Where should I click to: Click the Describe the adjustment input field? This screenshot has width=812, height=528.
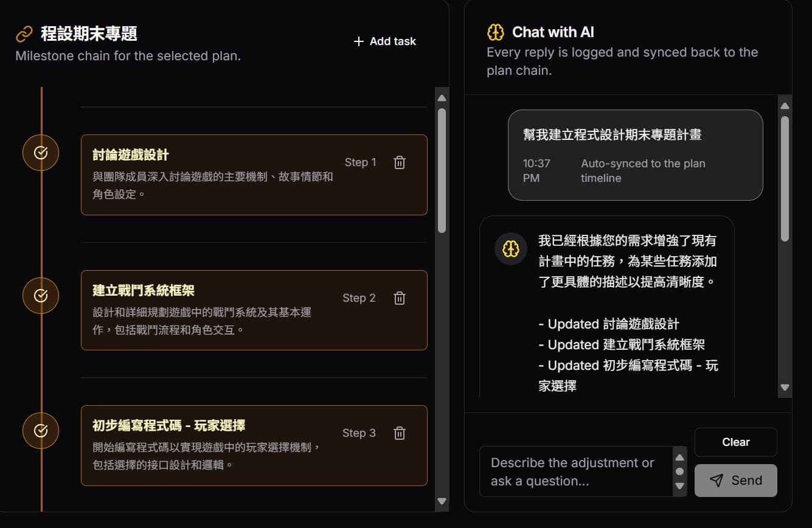pos(578,471)
